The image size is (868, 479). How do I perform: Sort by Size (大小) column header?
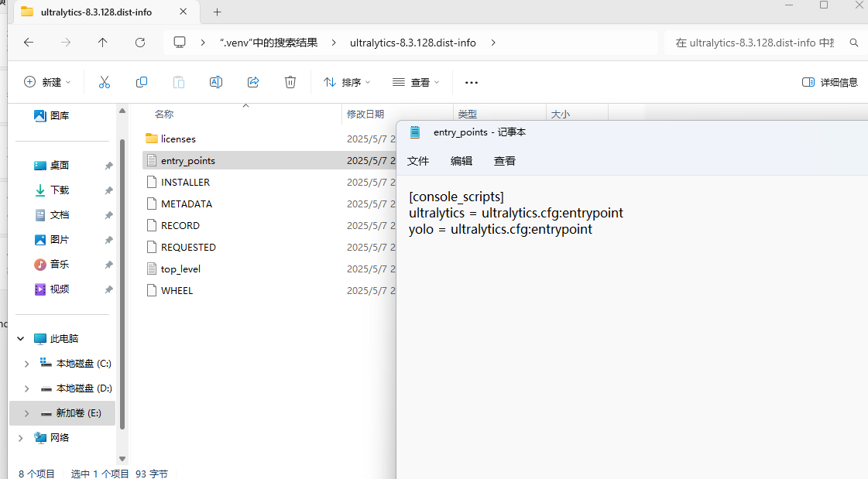pos(561,114)
